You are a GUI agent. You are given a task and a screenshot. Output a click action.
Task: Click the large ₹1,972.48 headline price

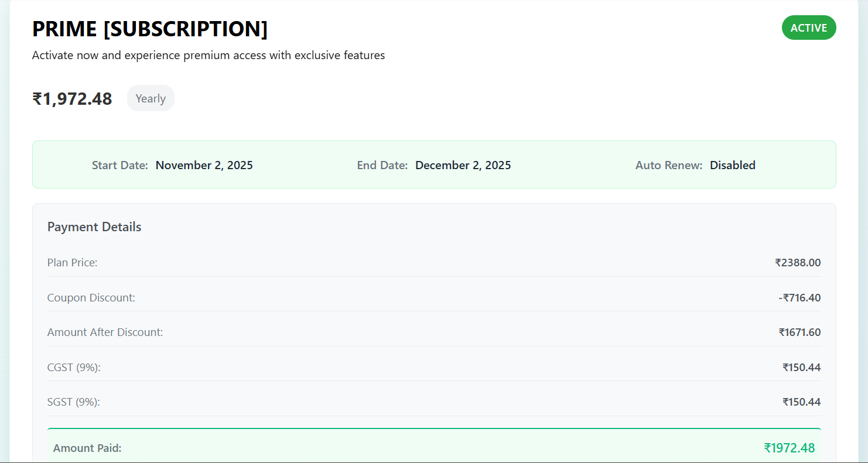point(72,98)
